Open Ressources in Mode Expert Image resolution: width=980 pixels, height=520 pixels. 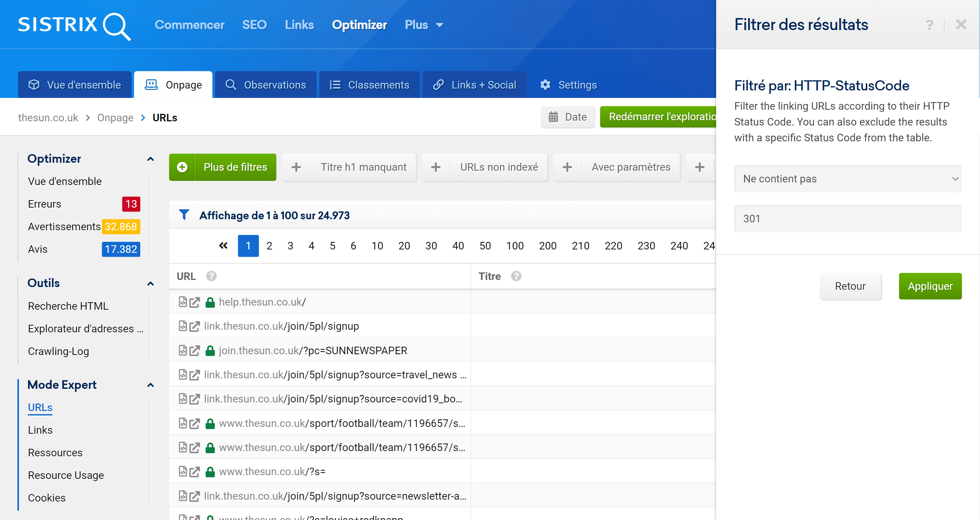click(x=55, y=453)
